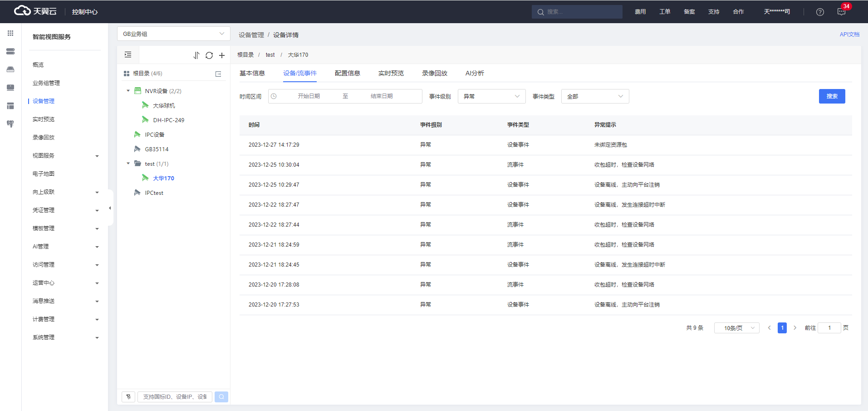
Task: Collapse the left sidebar with the arrow handle
Action: 110,208
